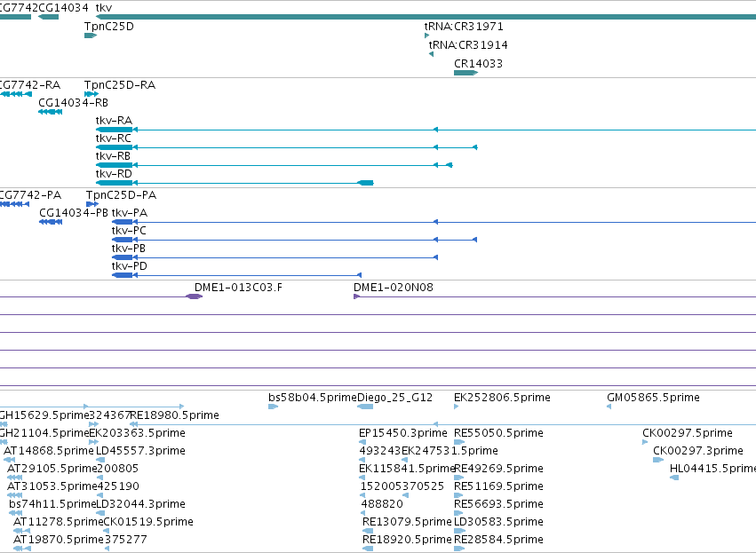Click the tkv-RA transcript label

pos(114,121)
